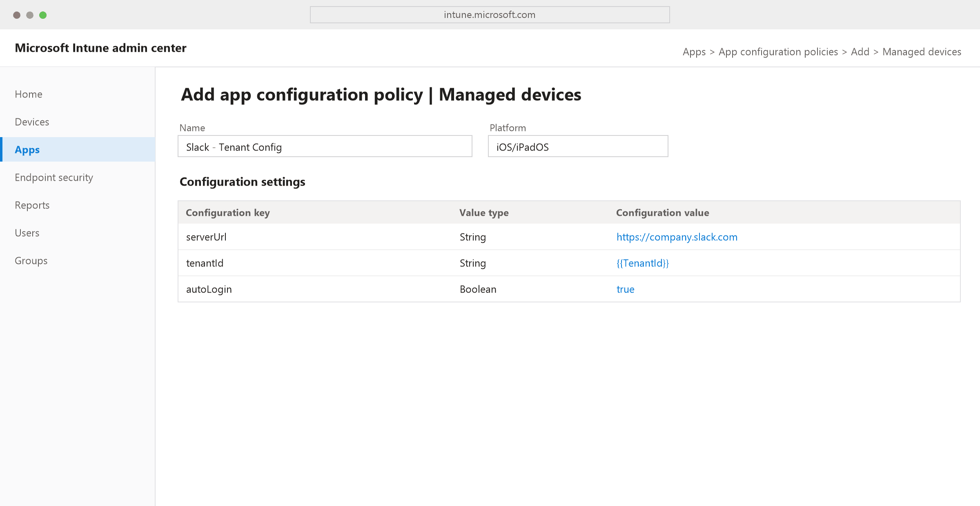Click Add in the breadcrumb

pyautogui.click(x=860, y=52)
